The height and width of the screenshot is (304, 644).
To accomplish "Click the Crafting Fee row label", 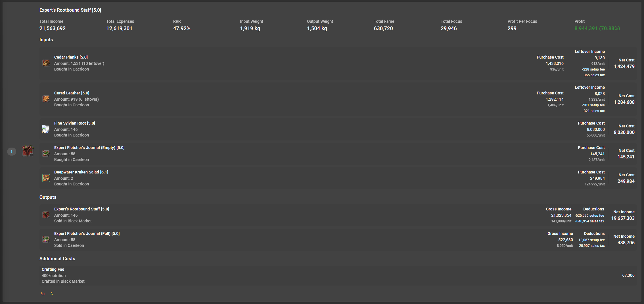I will [x=53, y=269].
